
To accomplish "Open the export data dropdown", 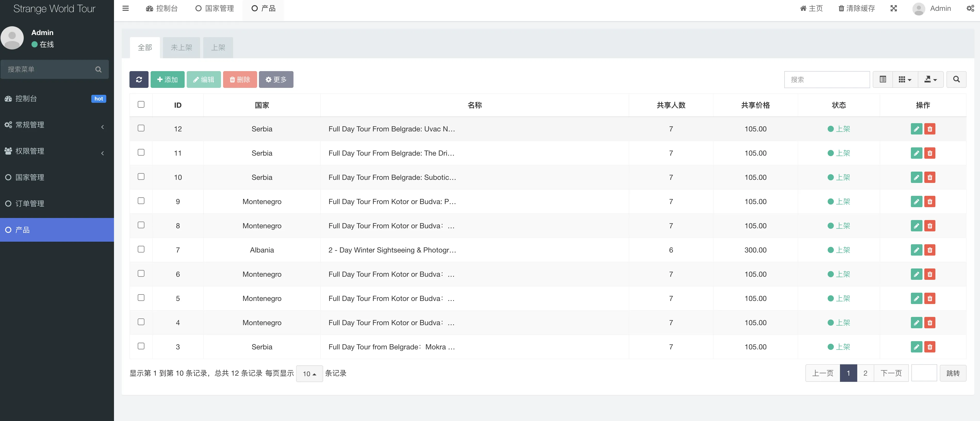I will 930,79.
